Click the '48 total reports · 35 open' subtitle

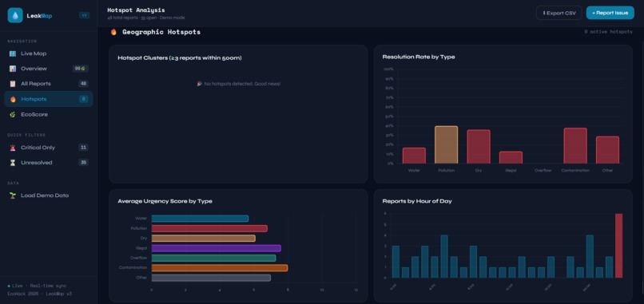coord(145,18)
